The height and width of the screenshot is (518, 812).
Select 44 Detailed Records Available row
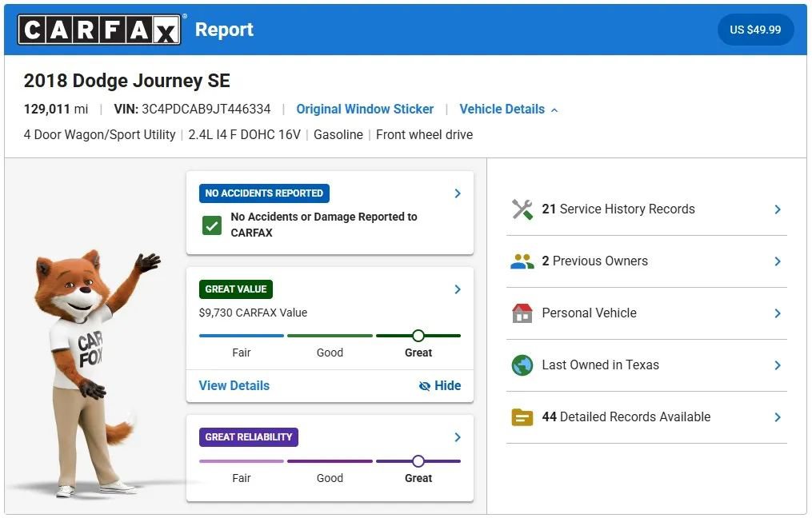(x=647, y=417)
